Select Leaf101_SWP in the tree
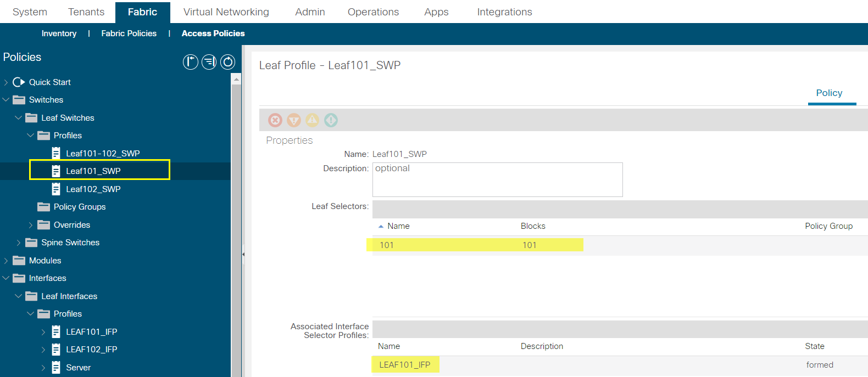This screenshot has height=377, width=868. (x=93, y=171)
